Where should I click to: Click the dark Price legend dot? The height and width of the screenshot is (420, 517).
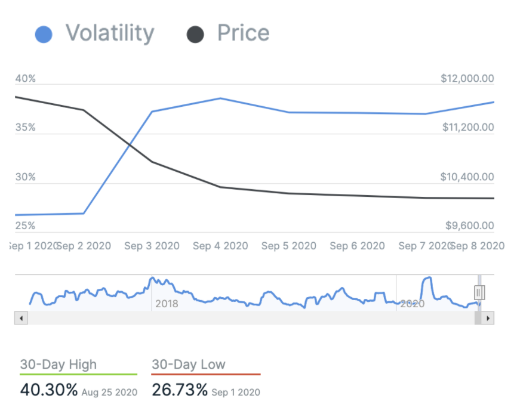click(x=195, y=34)
